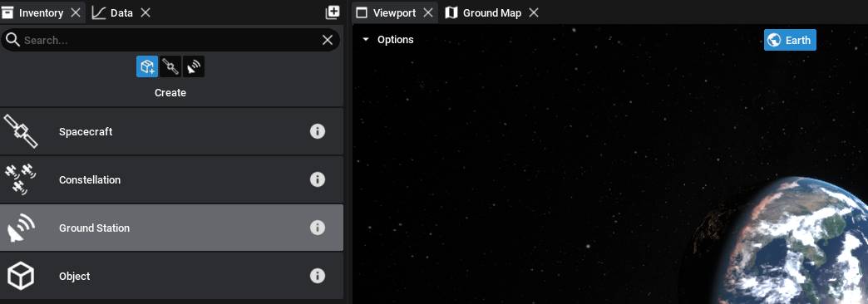This screenshot has width=868, height=304.
Task: Open info for Ground Station
Action: [x=318, y=228]
